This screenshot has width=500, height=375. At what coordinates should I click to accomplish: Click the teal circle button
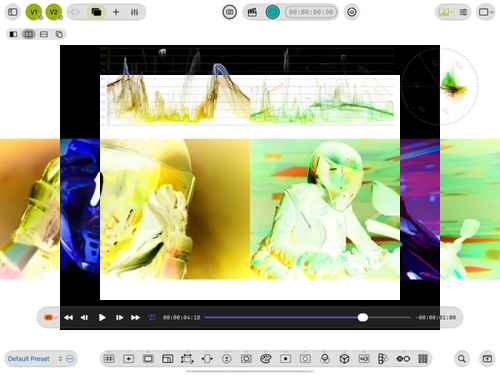pos(272,12)
